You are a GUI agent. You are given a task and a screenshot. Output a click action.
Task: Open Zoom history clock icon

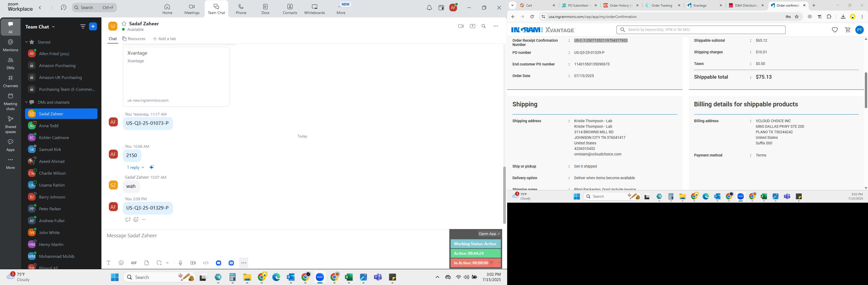click(x=63, y=7)
